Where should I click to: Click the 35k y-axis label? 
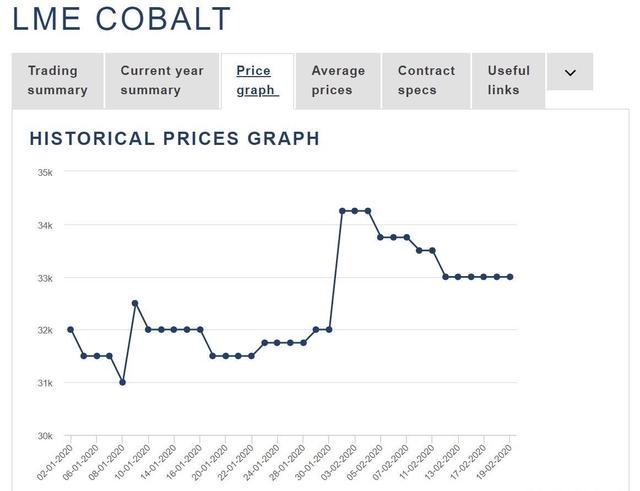45,172
